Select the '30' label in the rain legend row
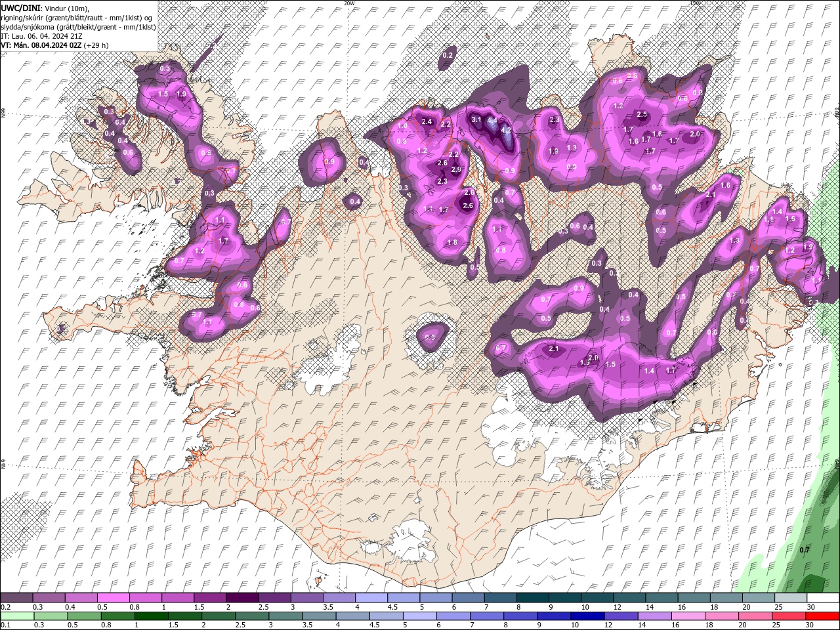This screenshot has height=630, width=840. [809, 625]
